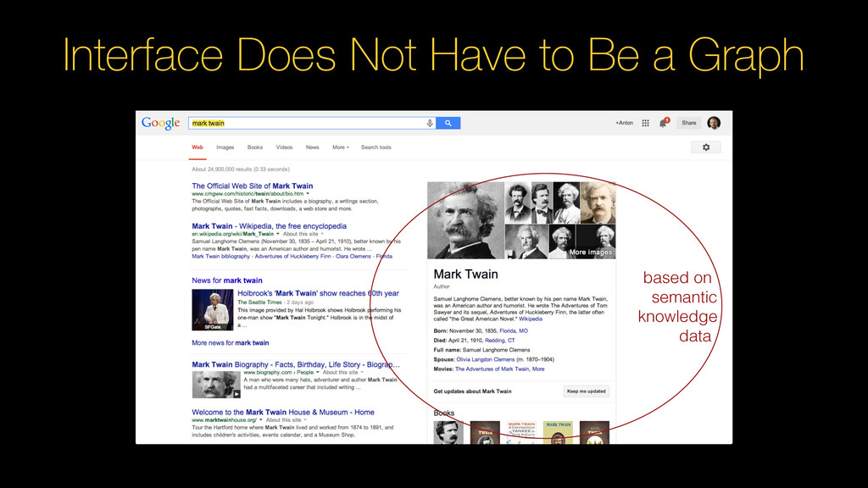Click the microphone voice search icon
Viewport: 868px width, 488px height.
tap(430, 123)
